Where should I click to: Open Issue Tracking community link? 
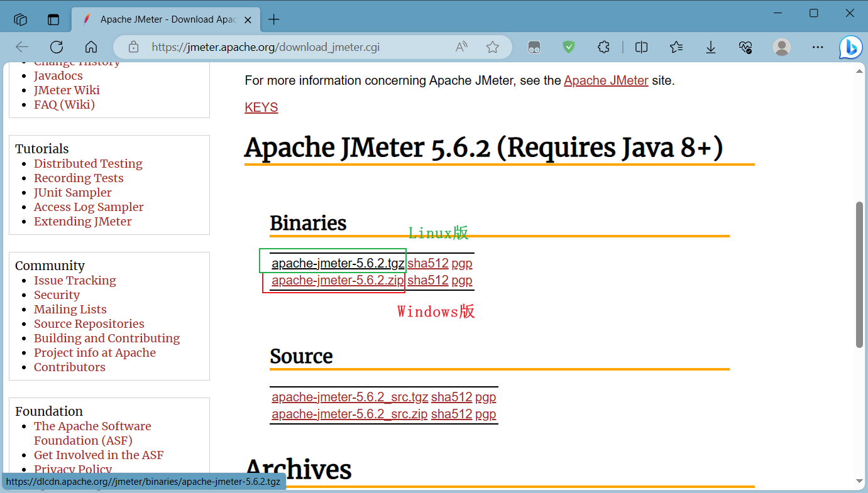pos(75,280)
